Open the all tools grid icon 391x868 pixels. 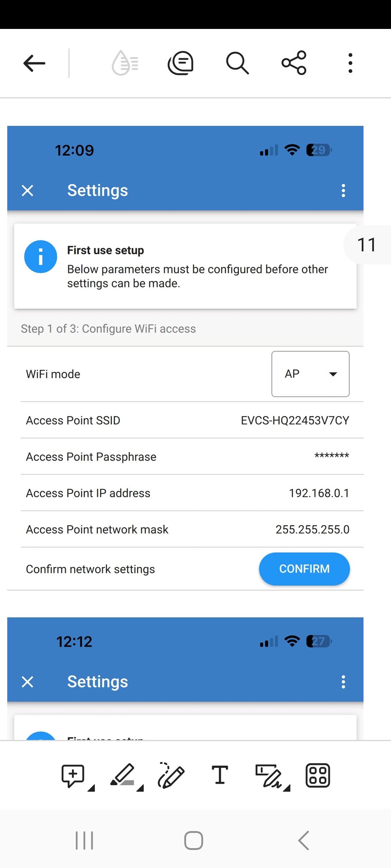click(318, 775)
